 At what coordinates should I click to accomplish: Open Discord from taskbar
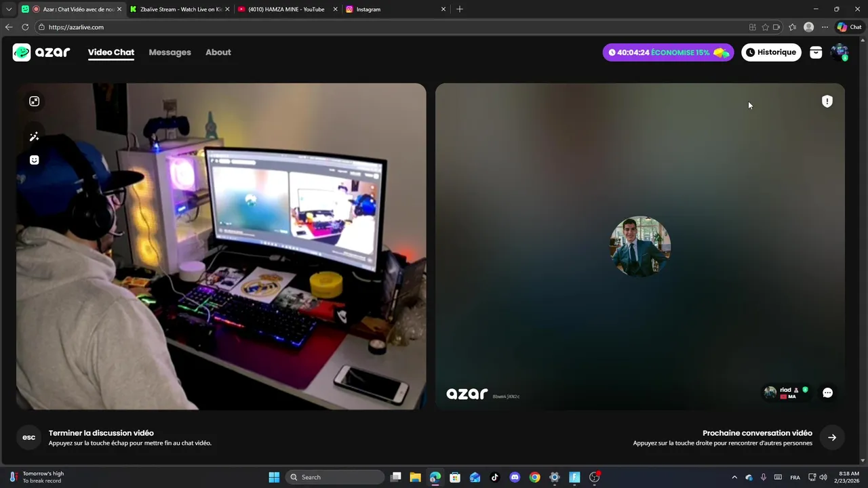coord(515,477)
